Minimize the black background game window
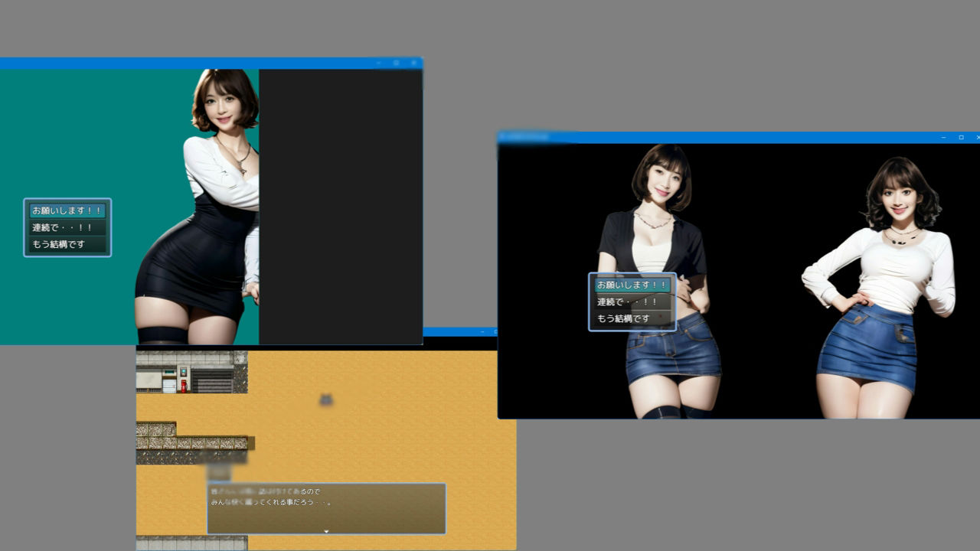Image resolution: width=980 pixels, height=551 pixels. [943, 138]
